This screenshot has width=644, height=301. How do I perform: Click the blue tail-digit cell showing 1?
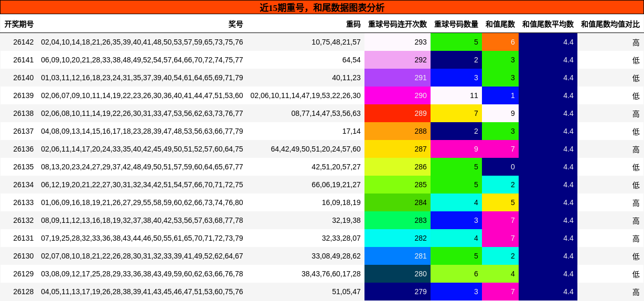[x=500, y=95]
